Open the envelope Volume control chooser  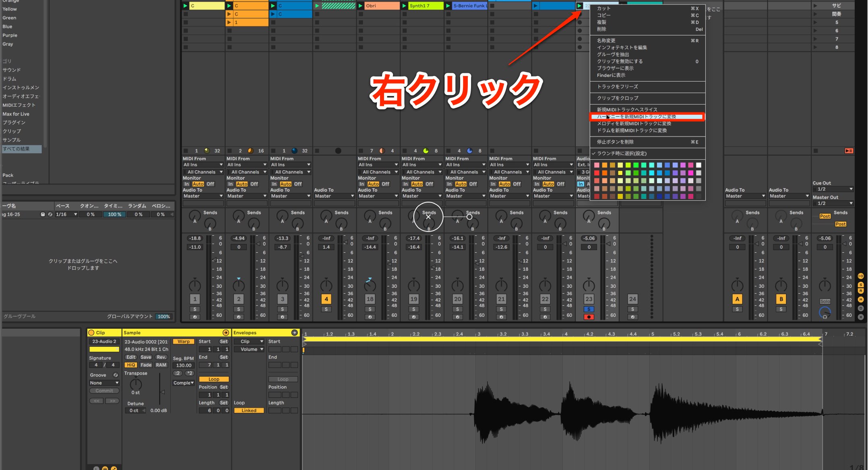tap(249, 349)
